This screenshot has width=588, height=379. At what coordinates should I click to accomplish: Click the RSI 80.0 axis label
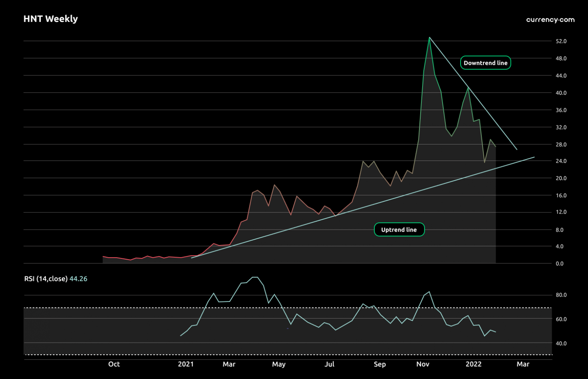(x=561, y=295)
